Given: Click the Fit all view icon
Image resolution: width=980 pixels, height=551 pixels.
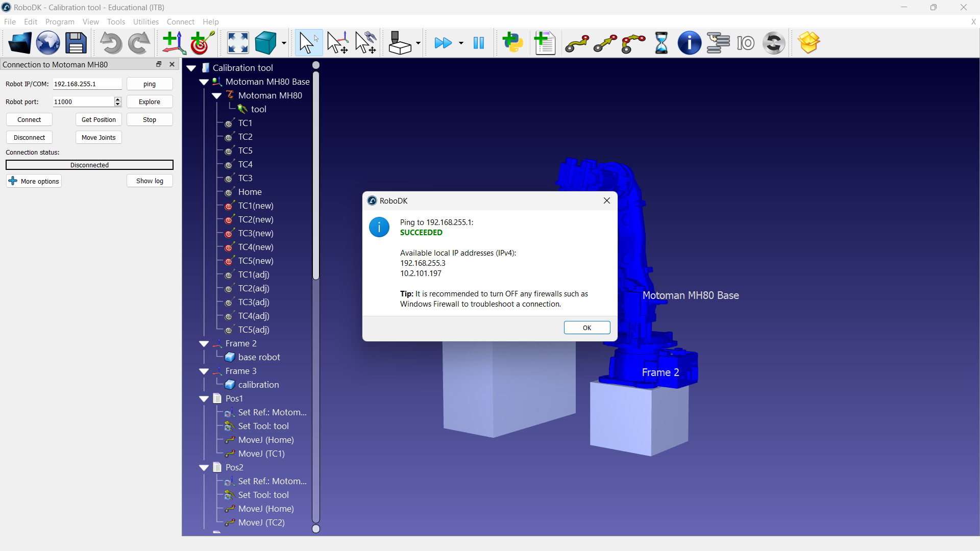Looking at the screenshot, I should point(238,43).
